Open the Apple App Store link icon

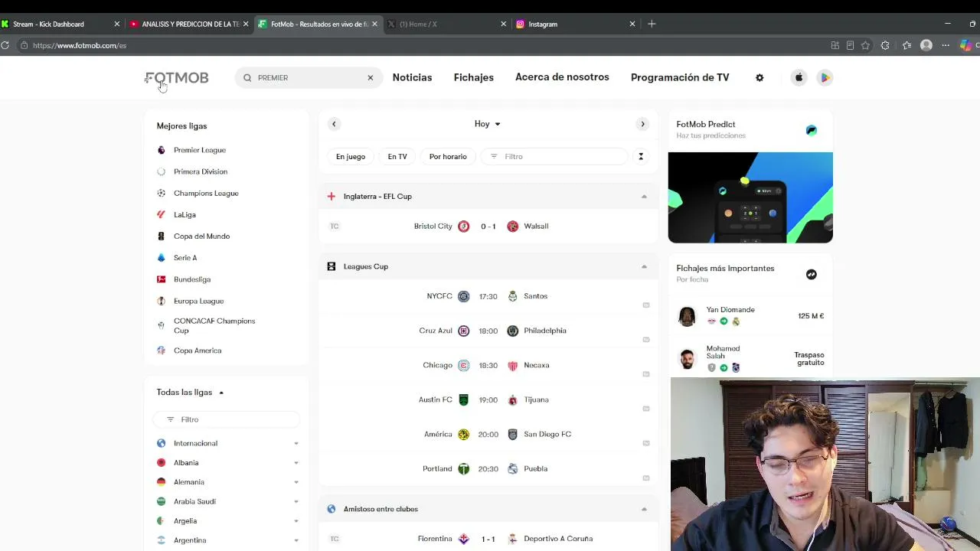tap(799, 77)
